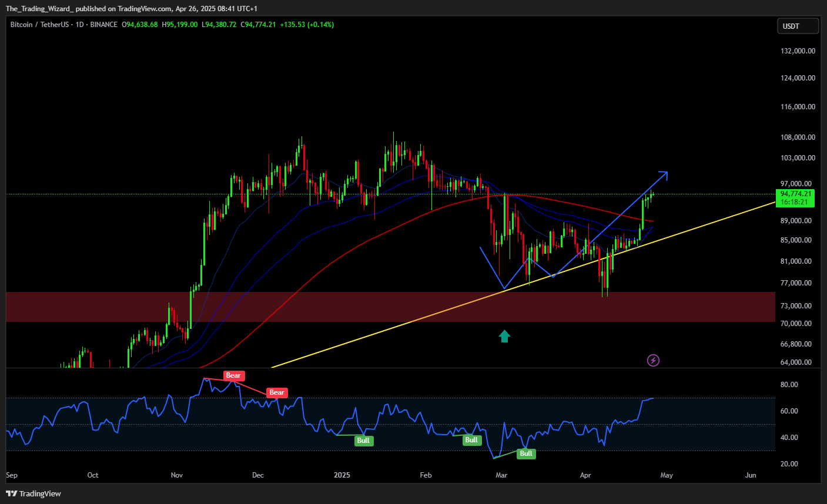Click the 97,000.00 price axis label

tap(796, 184)
